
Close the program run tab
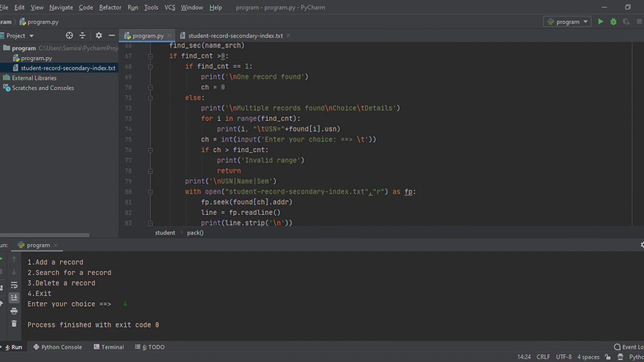click(55, 245)
